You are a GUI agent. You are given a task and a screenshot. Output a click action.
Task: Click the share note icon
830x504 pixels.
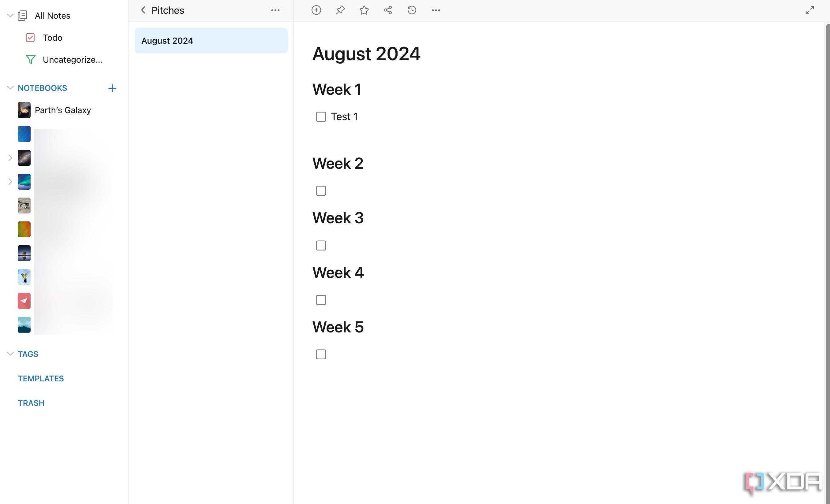pyautogui.click(x=388, y=11)
